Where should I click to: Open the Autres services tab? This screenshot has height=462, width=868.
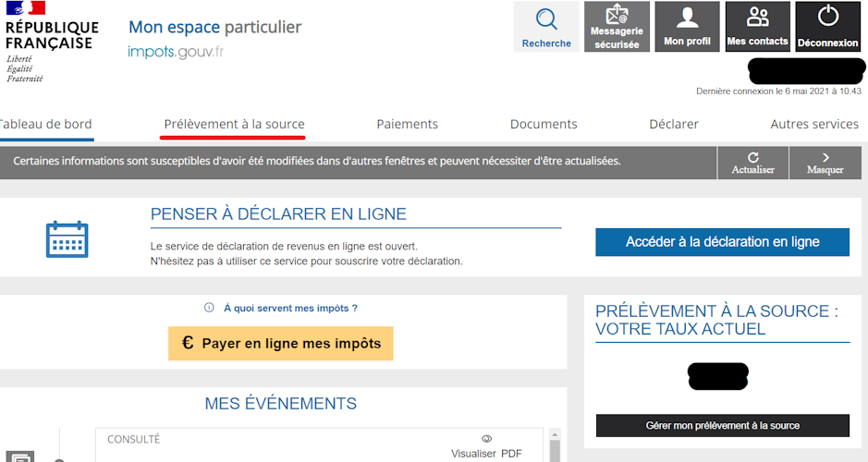click(814, 125)
